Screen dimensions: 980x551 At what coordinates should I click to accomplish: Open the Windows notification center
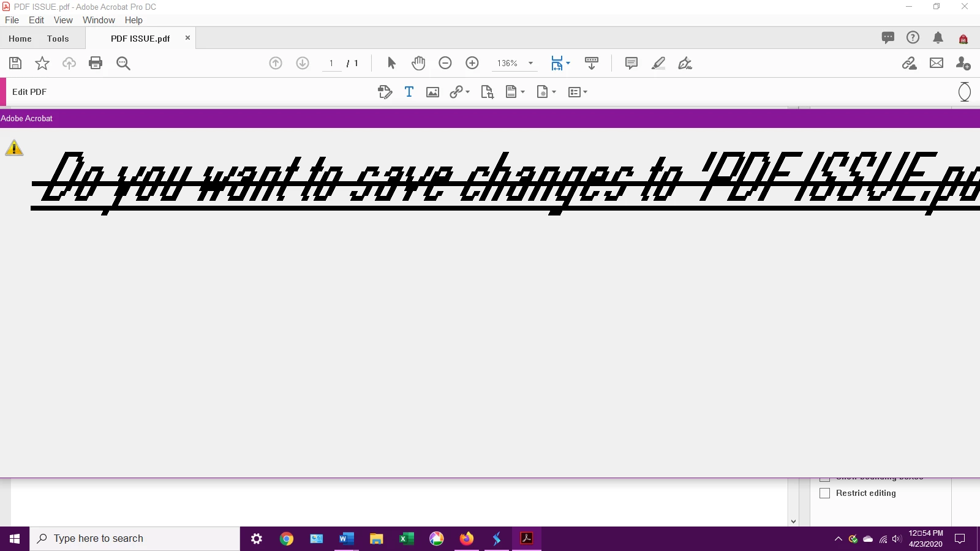pyautogui.click(x=960, y=539)
